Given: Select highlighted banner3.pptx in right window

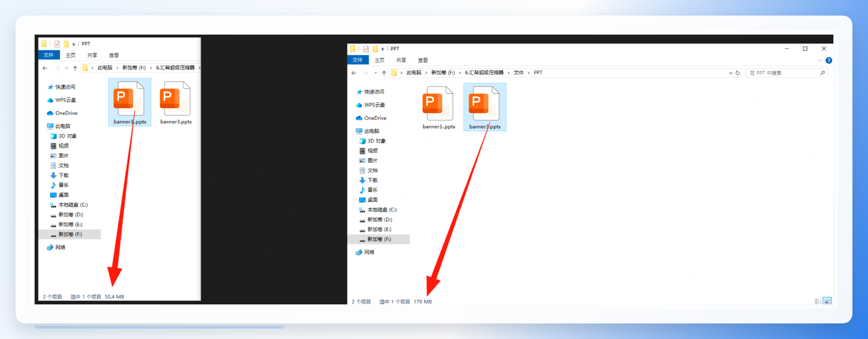Looking at the screenshot, I should [x=485, y=107].
